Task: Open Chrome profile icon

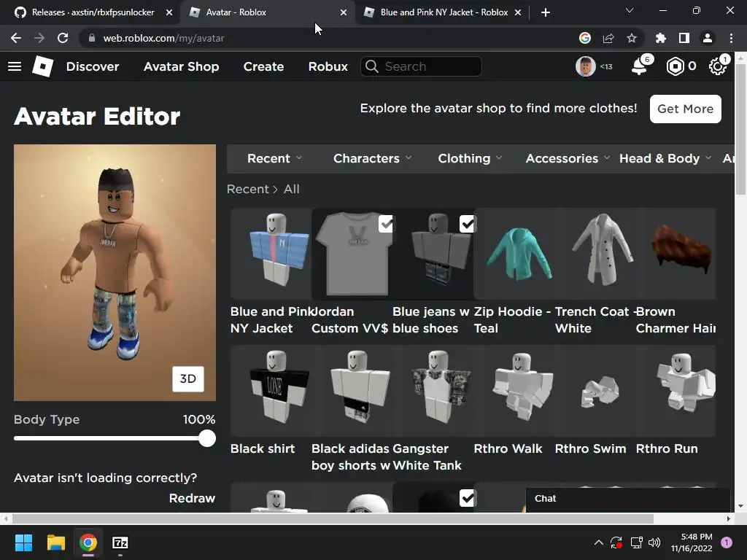Action: (708, 38)
